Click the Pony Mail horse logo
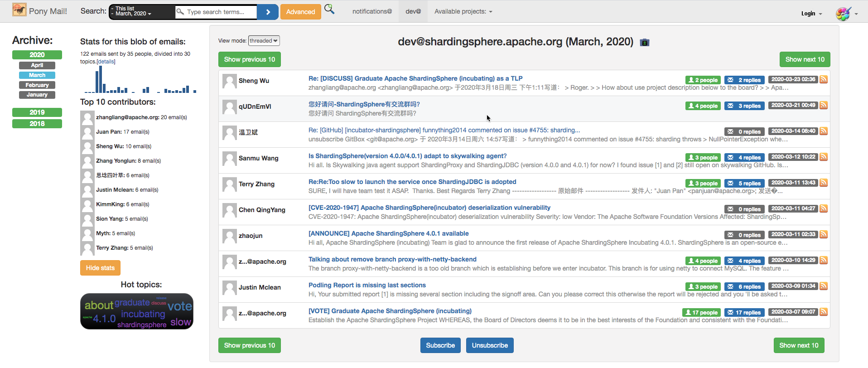868x368 pixels. 19,10
